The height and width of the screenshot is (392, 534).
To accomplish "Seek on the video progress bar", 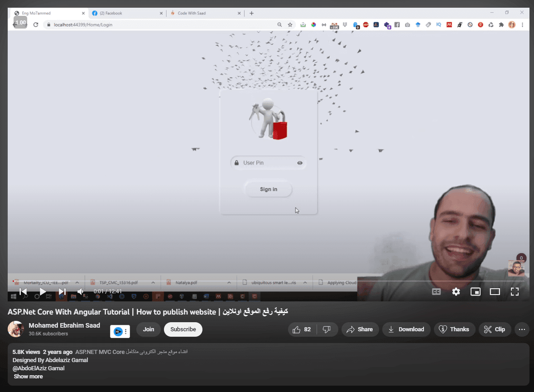I will click(x=226, y=281).
